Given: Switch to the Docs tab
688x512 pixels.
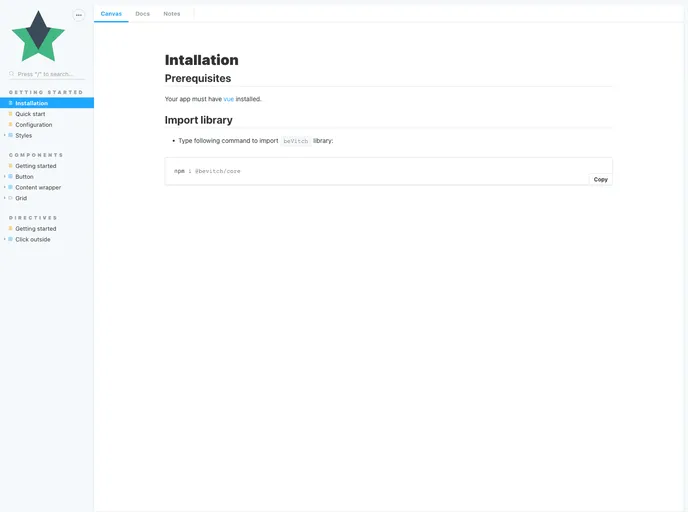Looking at the screenshot, I should click(142, 14).
